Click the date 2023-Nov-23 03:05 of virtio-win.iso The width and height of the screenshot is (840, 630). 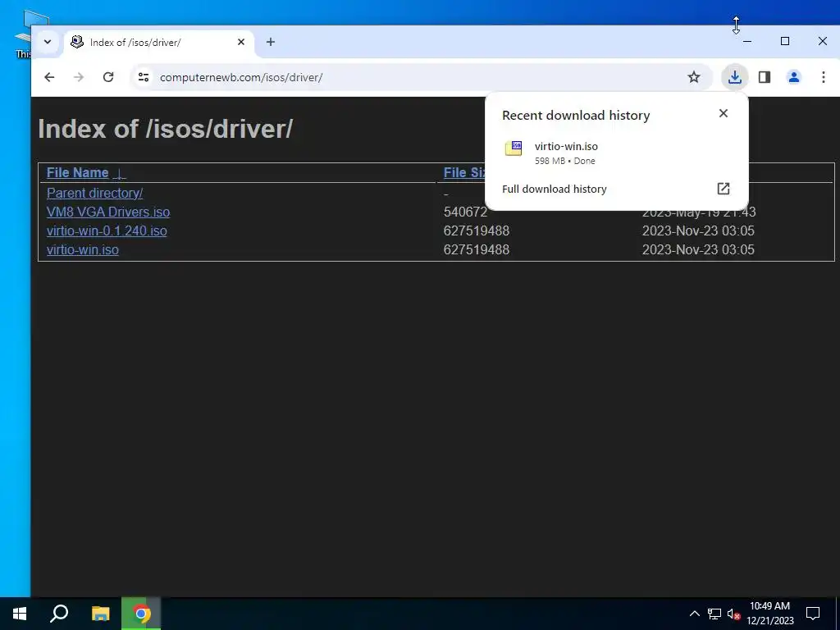(698, 249)
